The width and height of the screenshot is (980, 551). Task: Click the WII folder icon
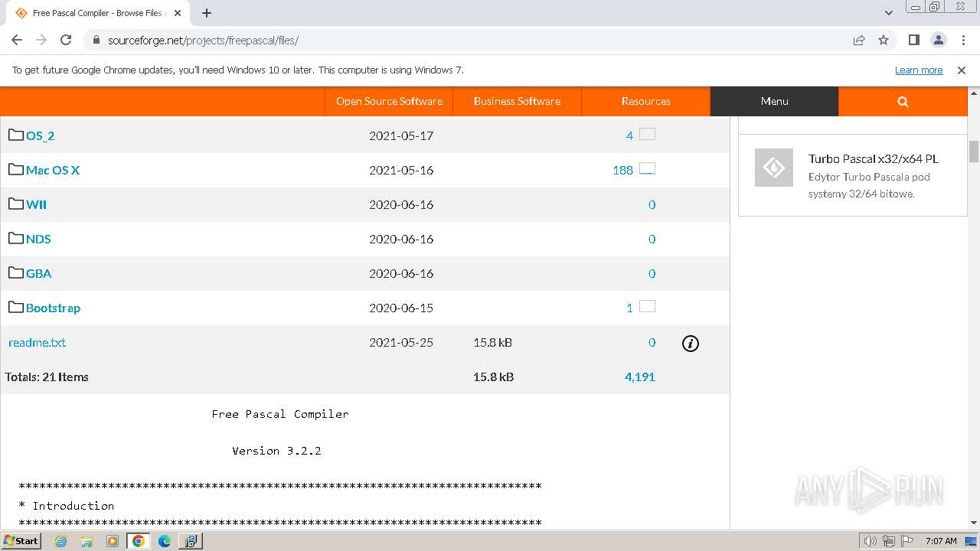[16, 204]
